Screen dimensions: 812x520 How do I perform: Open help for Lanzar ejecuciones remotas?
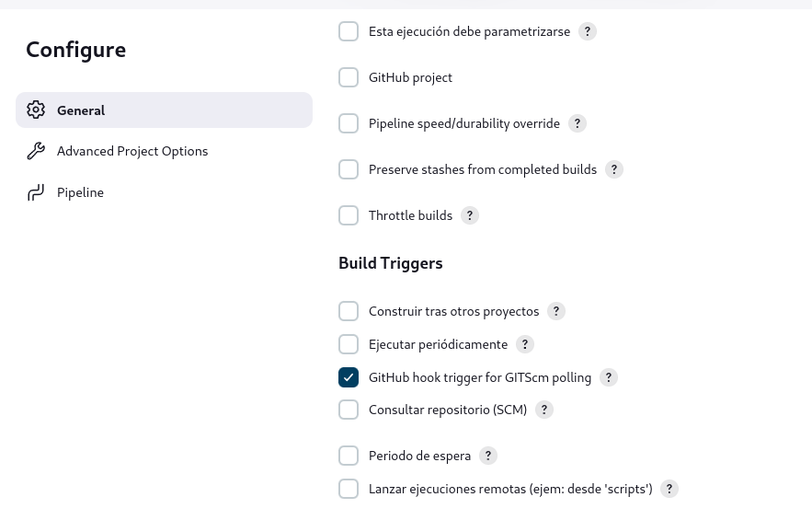pos(669,489)
